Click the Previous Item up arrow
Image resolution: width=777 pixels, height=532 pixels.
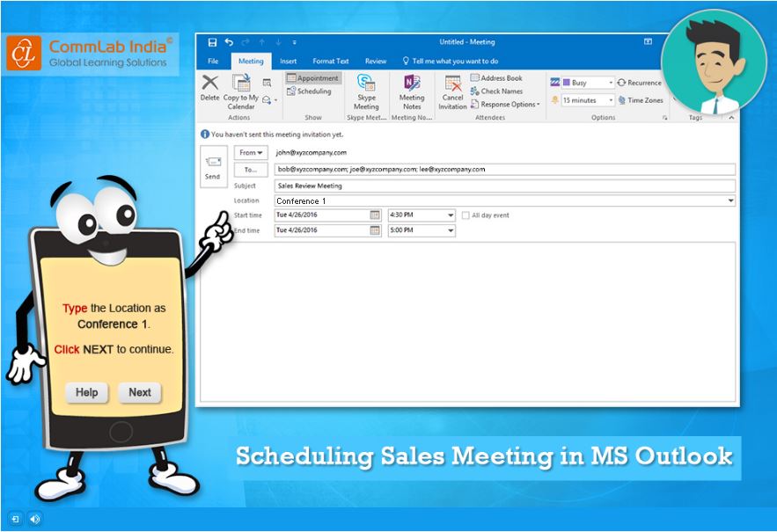[262, 42]
